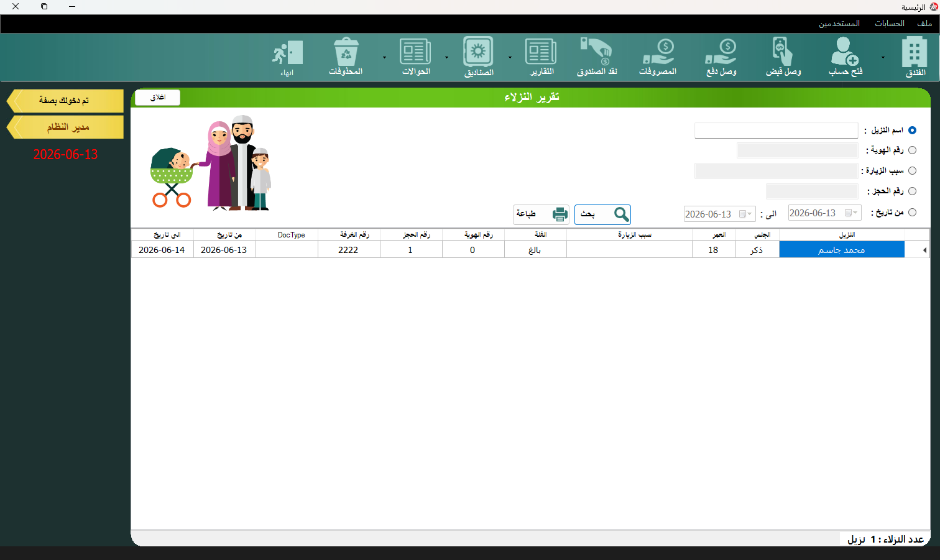Click the family illustration image
This screenshot has height=560, width=940.
click(x=211, y=162)
